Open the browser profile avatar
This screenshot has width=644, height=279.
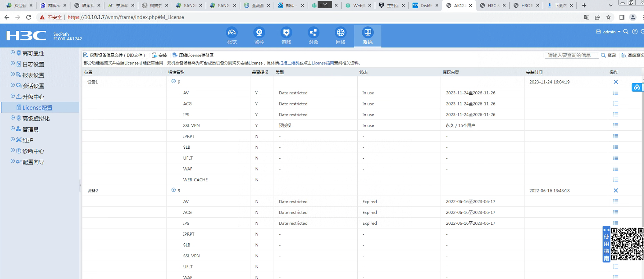point(633,17)
